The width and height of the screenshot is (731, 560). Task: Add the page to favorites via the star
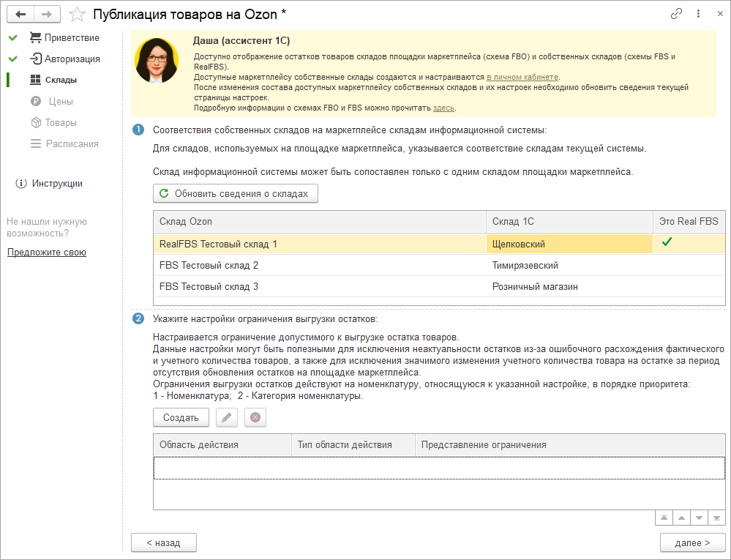[x=77, y=15]
